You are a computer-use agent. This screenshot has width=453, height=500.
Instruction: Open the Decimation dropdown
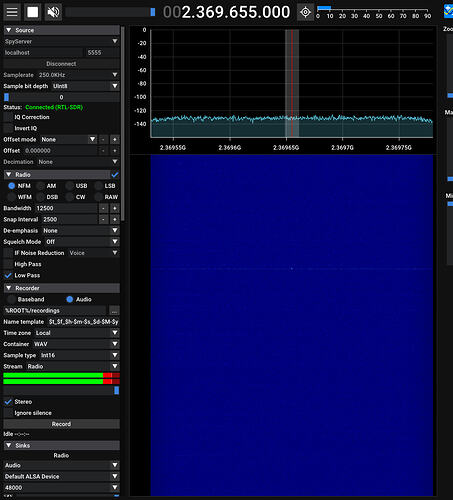click(x=78, y=162)
